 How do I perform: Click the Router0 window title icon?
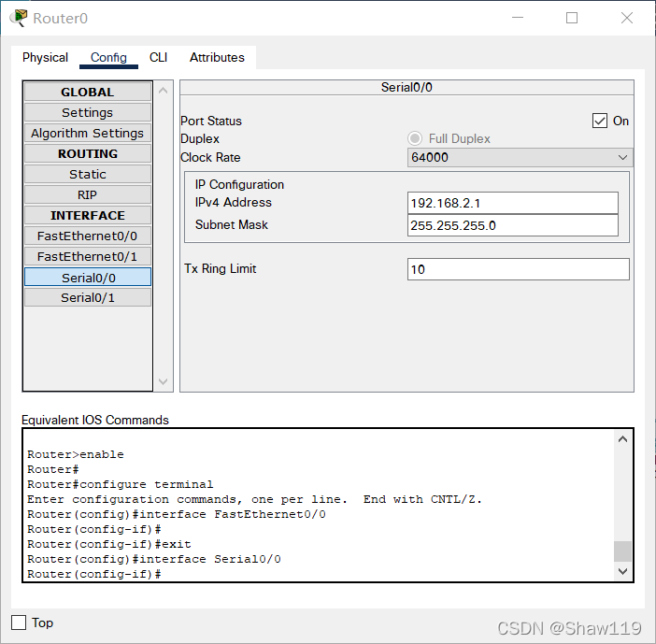coord(18,18)
